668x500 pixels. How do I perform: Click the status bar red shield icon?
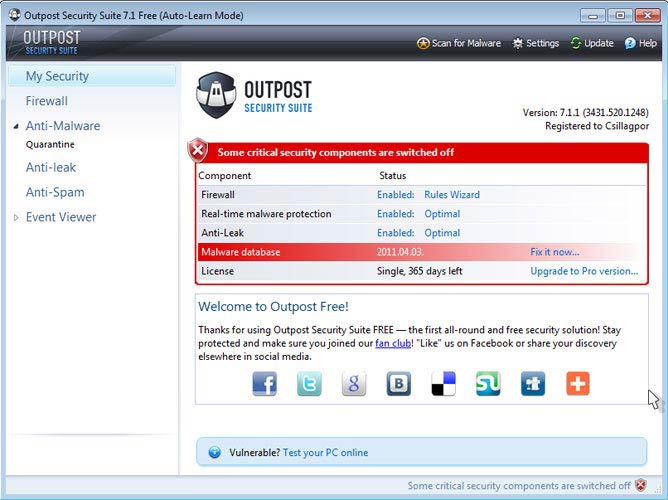pos(641,486)
